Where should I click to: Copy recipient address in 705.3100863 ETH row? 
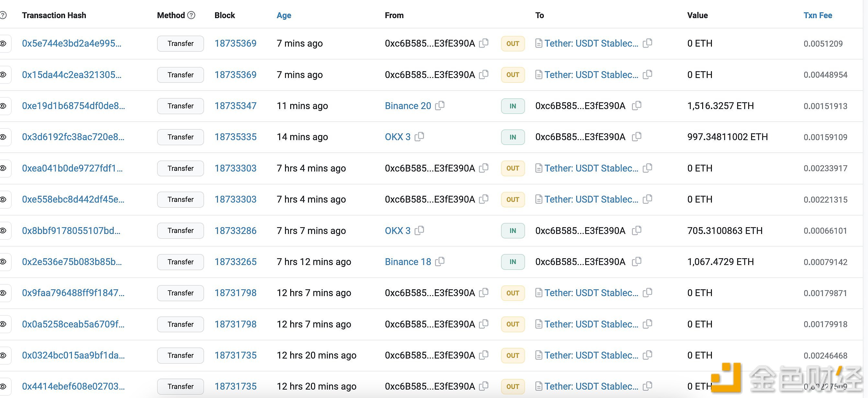click(x=637, y=231)
